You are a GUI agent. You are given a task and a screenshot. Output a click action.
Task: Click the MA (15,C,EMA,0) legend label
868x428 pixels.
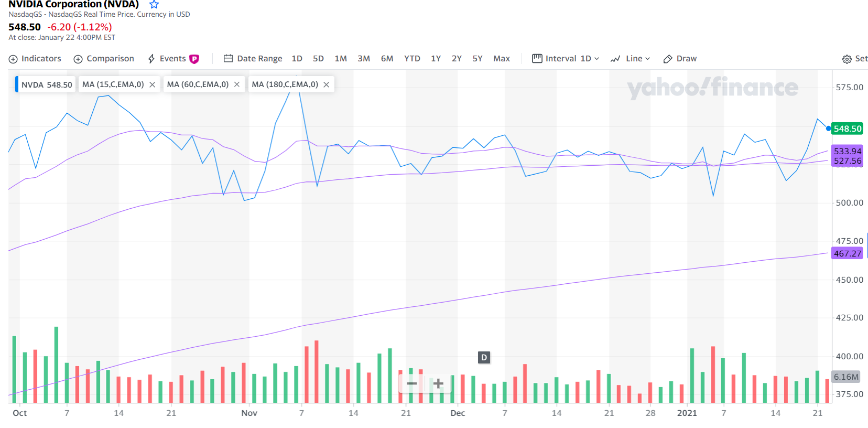tap(113, 84)
